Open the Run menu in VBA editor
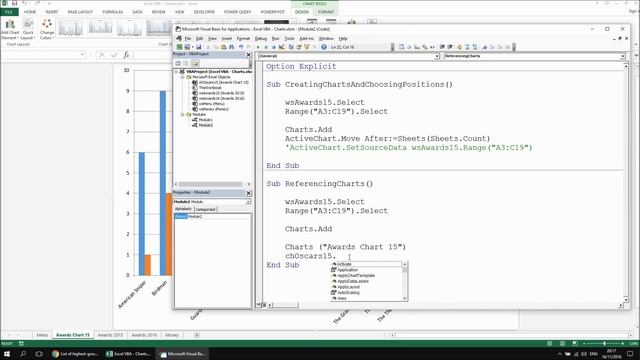Screen dimensions: 640x360 [x=276, y=38]
